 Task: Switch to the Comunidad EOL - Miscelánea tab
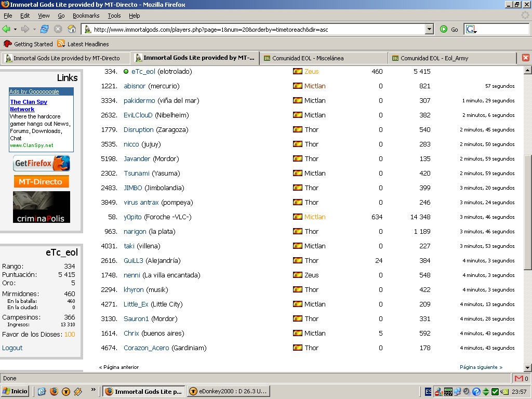[324, 58]
